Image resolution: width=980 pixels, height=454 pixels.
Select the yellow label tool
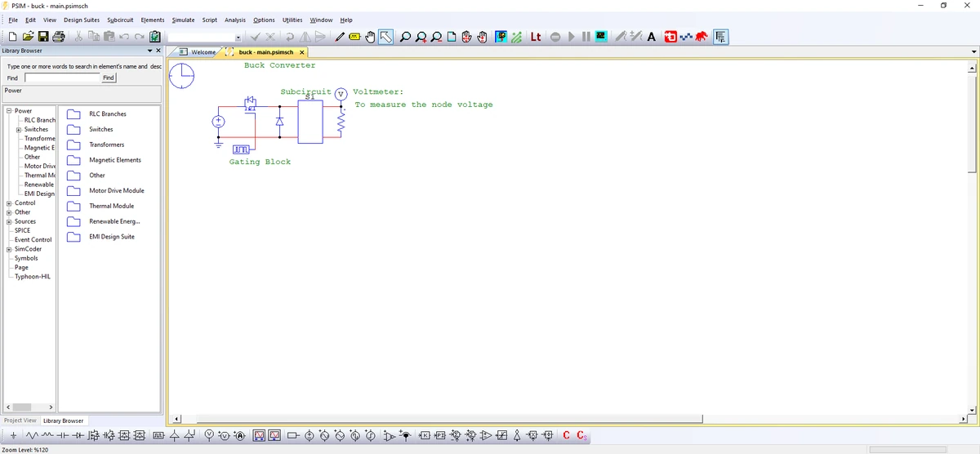point(354,37)
